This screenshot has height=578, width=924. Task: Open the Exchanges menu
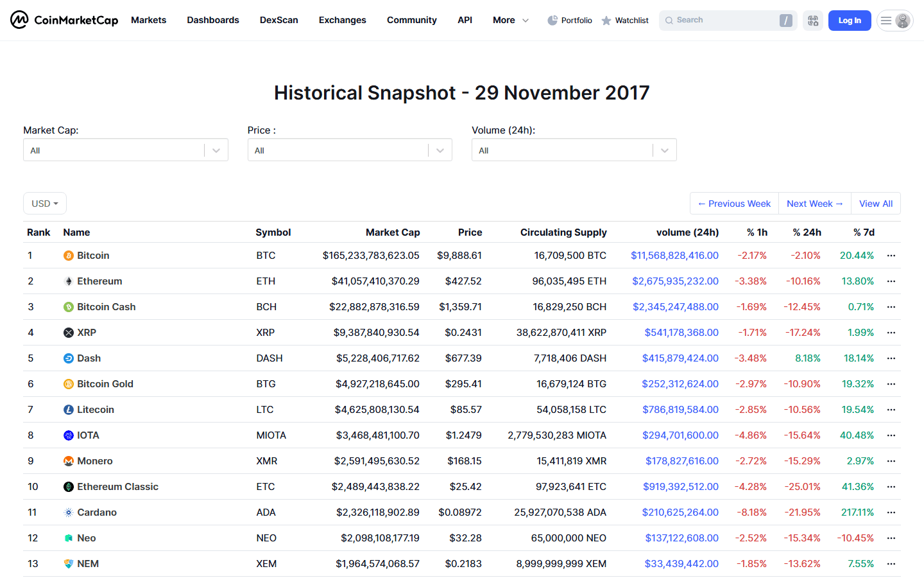(x=343, y=21)
